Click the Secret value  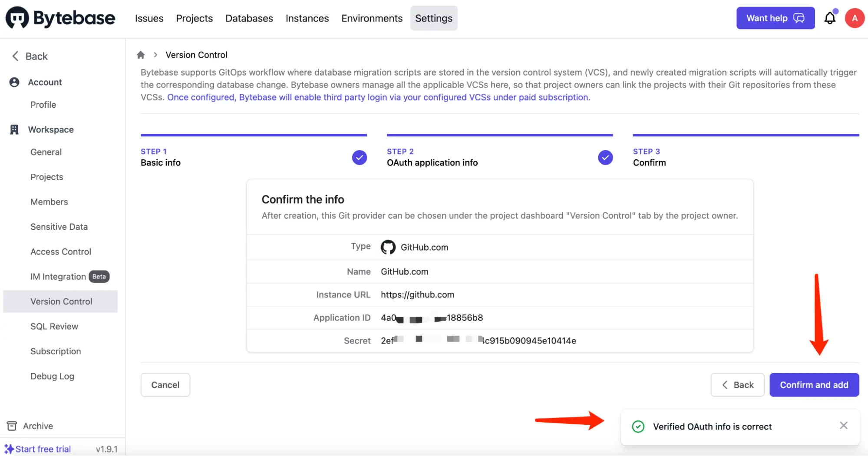point(479,340)
